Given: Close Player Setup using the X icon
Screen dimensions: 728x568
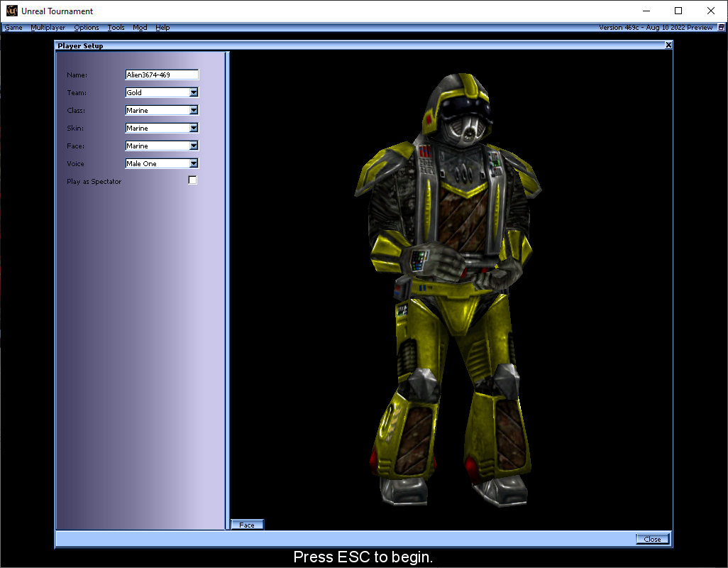Looking at the screenshot, I should [x=668, y=45].
